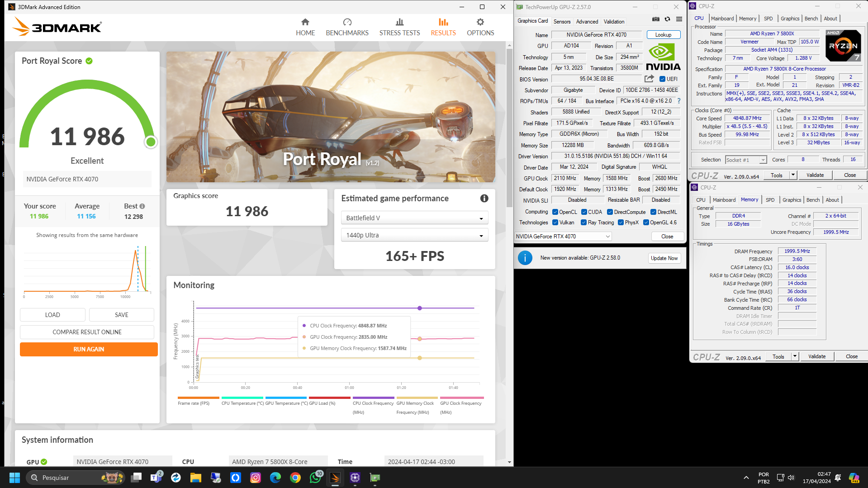This screenshot has width=868, height=488.
Task: Go to BENCHMARKS in 3DMark
Action: pyautogui.click(x=347, y=27)
